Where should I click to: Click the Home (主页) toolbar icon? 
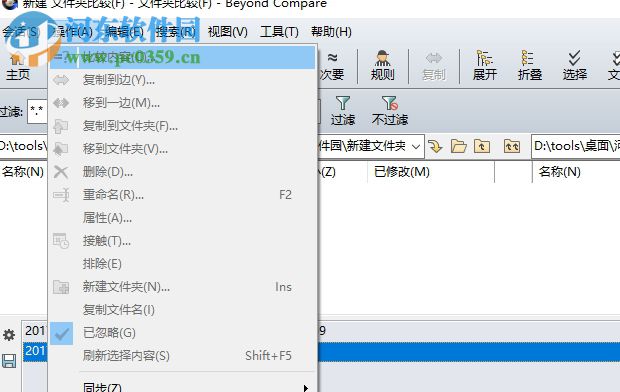pos(17,66)
